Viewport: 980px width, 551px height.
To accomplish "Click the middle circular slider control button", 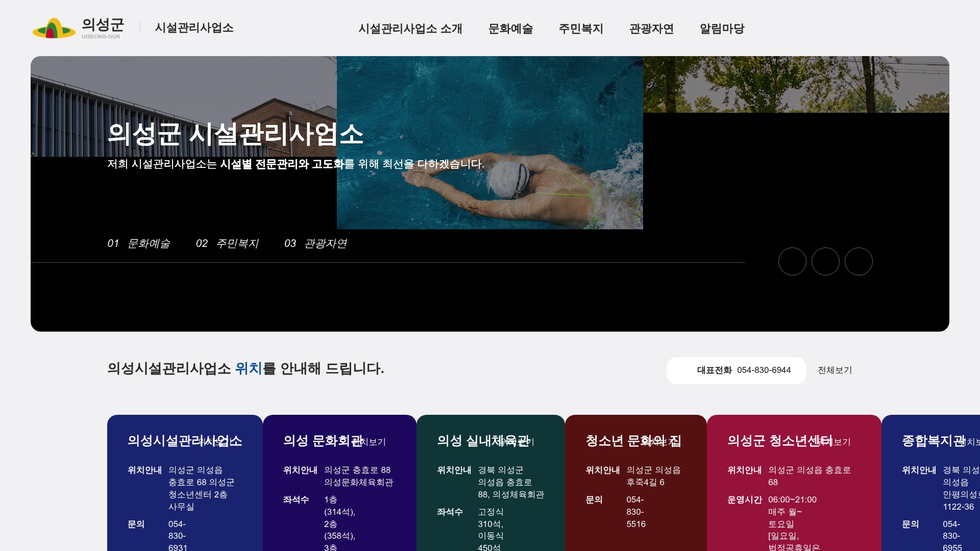I will pos(825,261).
